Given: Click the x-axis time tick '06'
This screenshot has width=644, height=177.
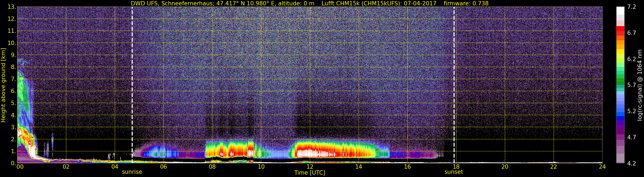Looking at the screenshot, I should pos(164,167).
